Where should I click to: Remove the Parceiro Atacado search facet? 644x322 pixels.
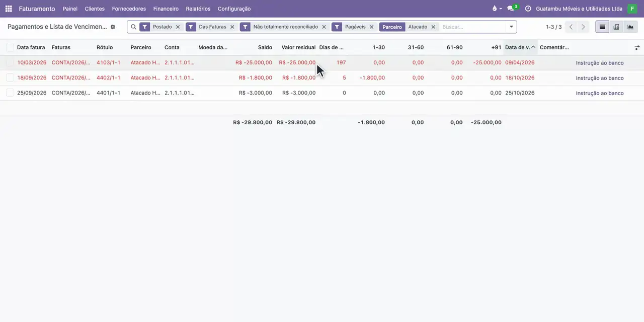pos(433,27)
